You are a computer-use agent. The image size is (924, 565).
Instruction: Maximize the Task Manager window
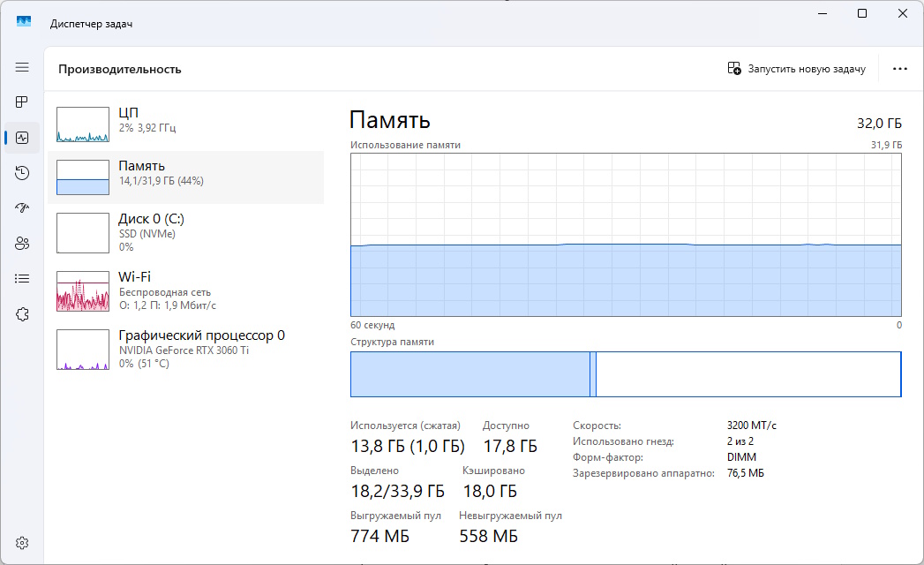click(862, 13)
